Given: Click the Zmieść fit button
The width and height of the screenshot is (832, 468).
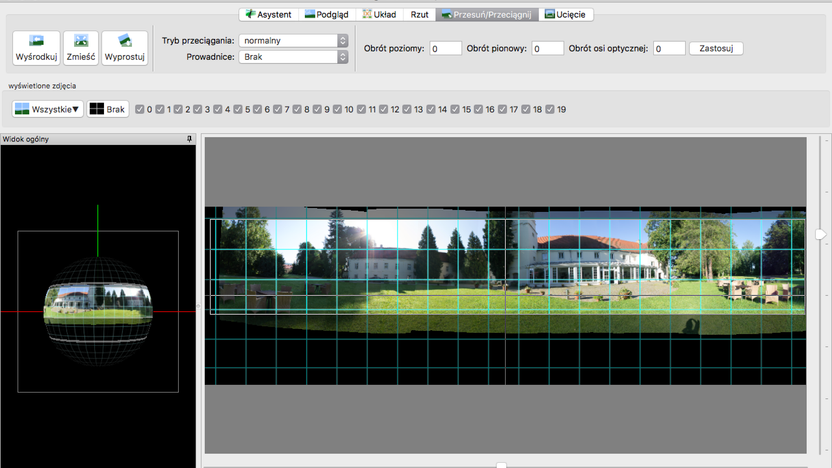Looking at the screenshot, I should (81, 48).
